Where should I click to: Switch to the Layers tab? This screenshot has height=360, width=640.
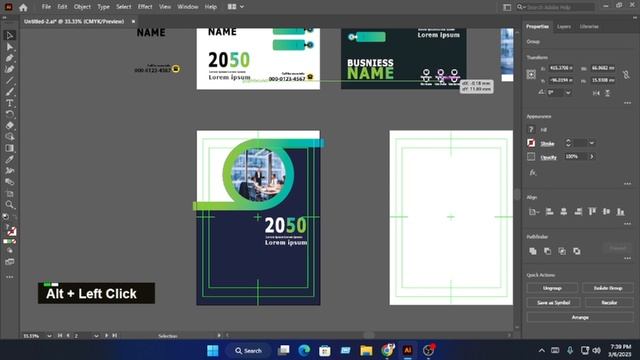pos(564,27)
